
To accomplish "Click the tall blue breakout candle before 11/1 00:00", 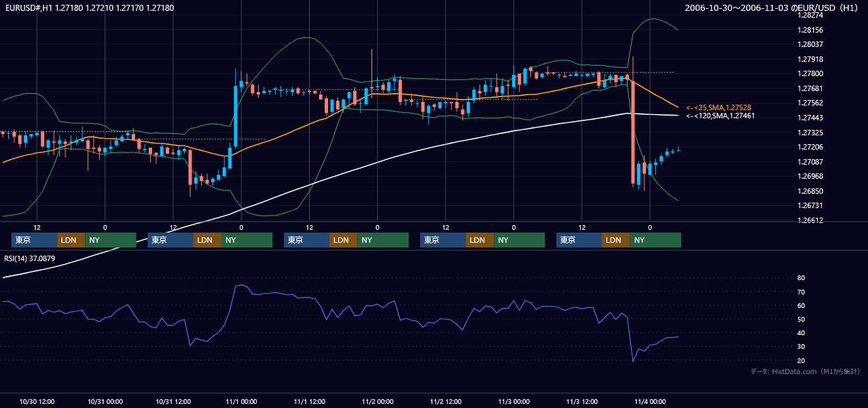I will 235,116.
